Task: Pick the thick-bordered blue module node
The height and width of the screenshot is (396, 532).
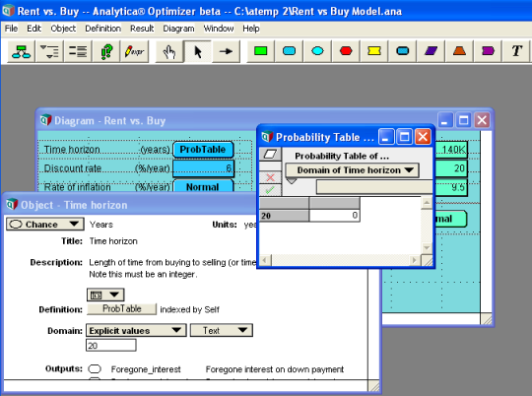Action: (402, 51)
